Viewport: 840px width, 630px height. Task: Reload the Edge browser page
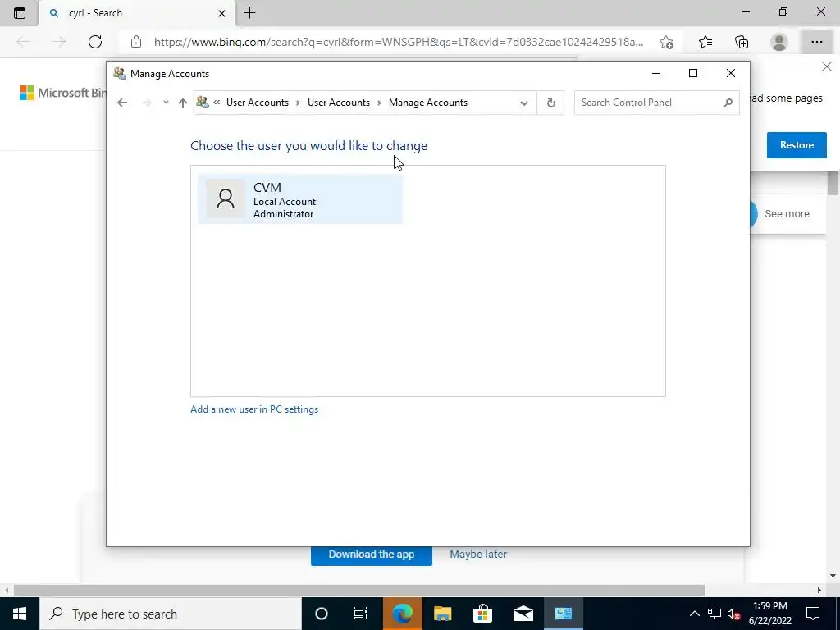95,42
